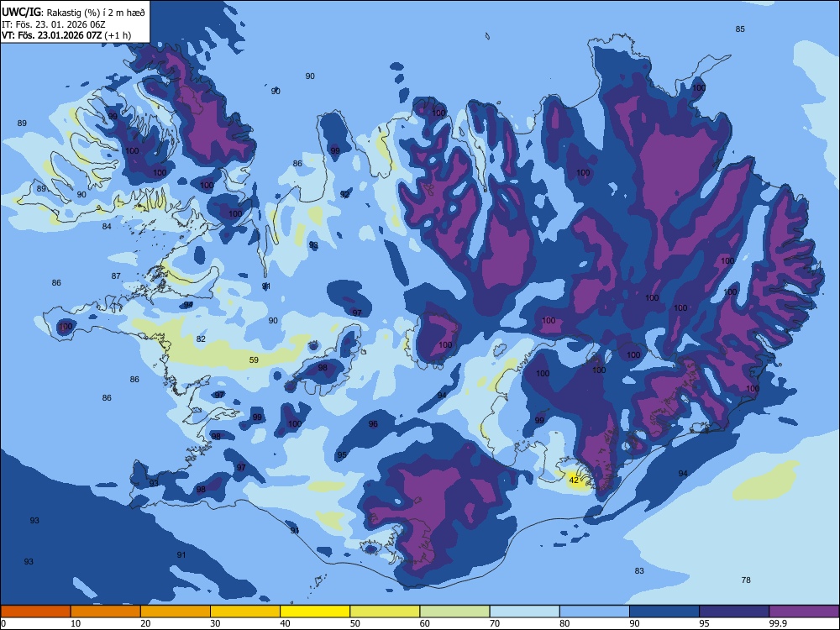Viewport: 840px width, 630px height.
Task: Choose the amber 30–40 legend swatch
Action: (244, 612)
